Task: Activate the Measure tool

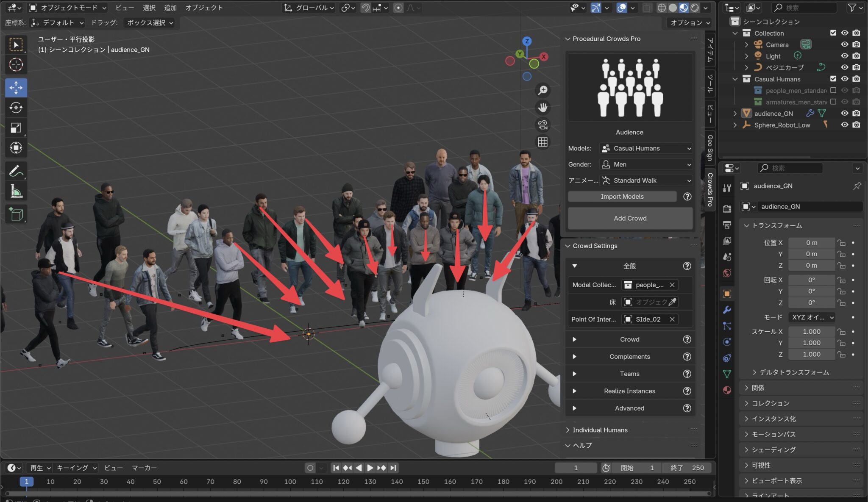Action: pos(16,191)
